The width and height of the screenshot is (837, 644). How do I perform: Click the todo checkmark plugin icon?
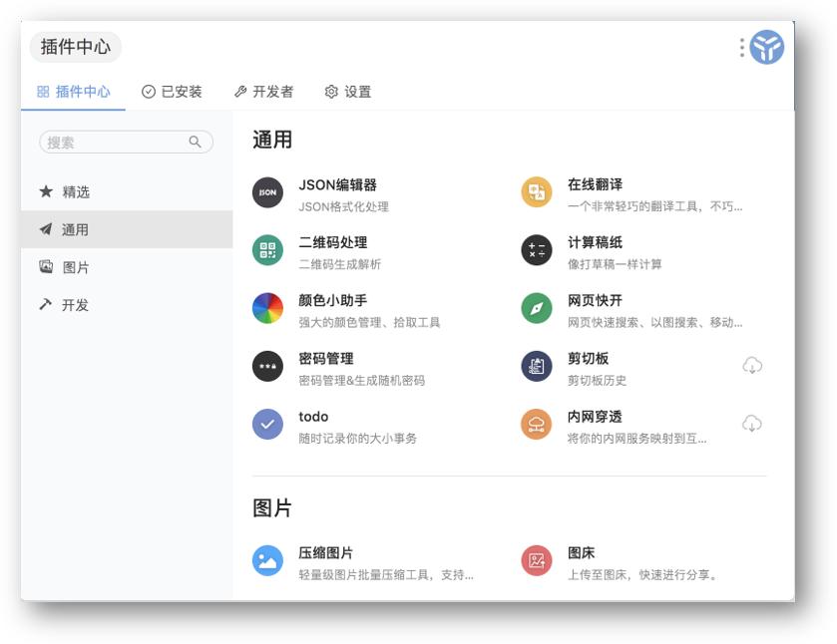click(266, 424)
